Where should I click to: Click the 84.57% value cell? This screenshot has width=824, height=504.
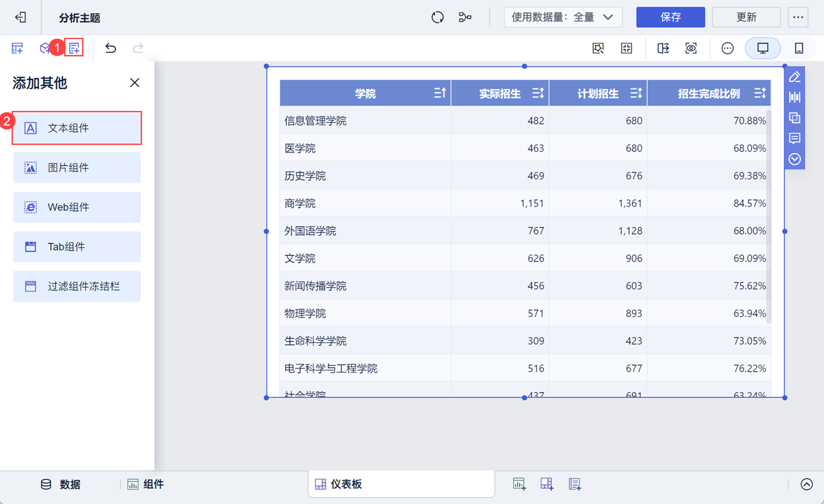click(x=709, y=203)
